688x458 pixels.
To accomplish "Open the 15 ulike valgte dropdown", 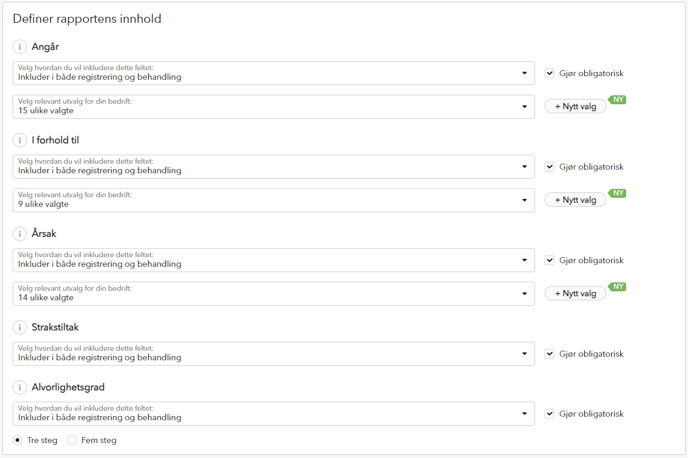I will coord(273,107).
